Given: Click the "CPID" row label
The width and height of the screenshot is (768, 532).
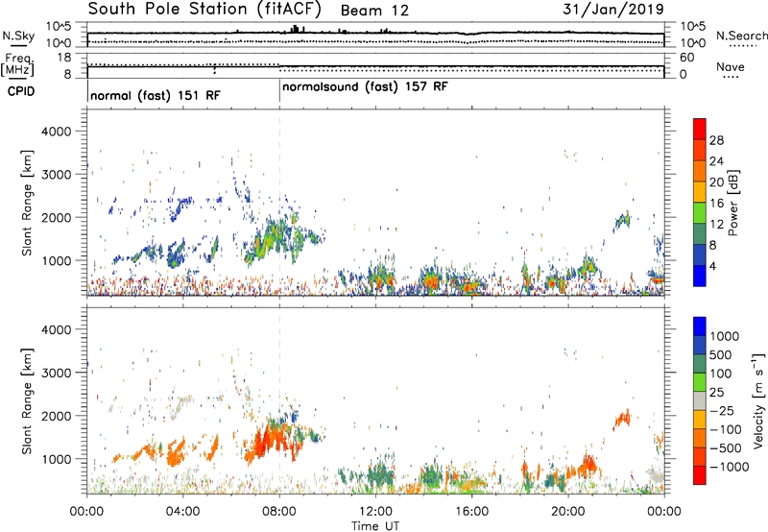Looking at the screenshot, I should pyautogui.click(x=21, y=91).
